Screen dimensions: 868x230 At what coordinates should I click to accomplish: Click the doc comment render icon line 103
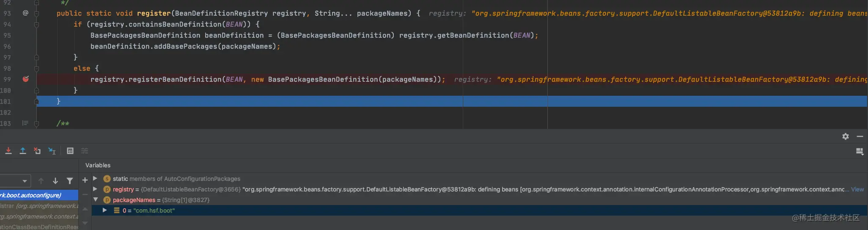tap(25, 123)
